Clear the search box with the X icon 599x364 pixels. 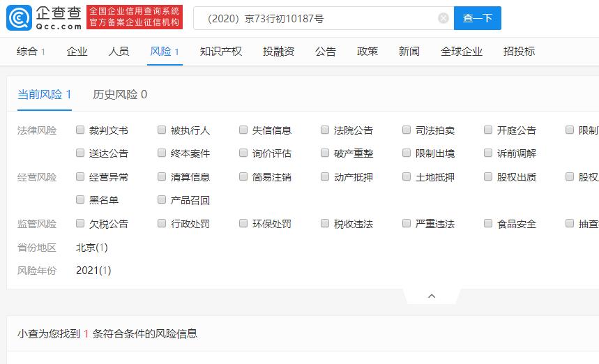pos(443,18)
